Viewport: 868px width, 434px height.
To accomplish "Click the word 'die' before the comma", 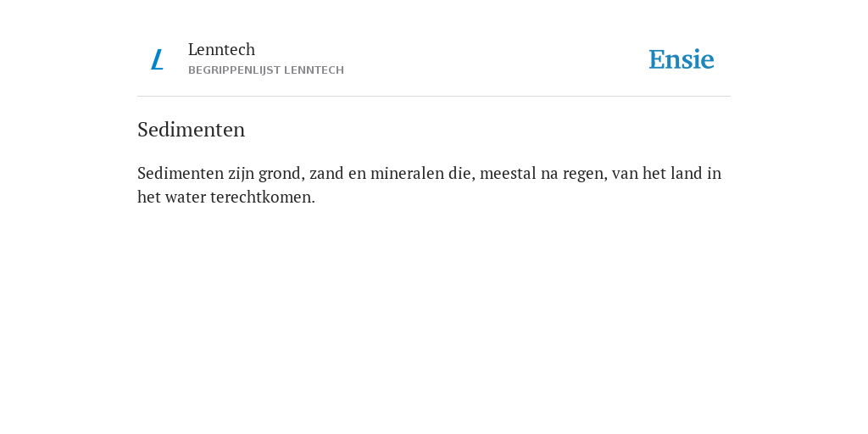I will (x=459, y=173).
